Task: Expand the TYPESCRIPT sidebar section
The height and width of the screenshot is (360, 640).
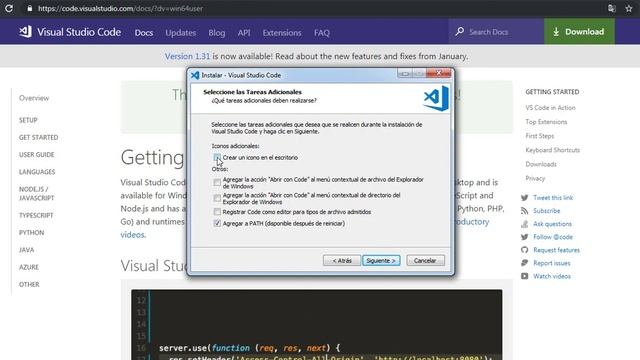Action: (x=36, y=215)
